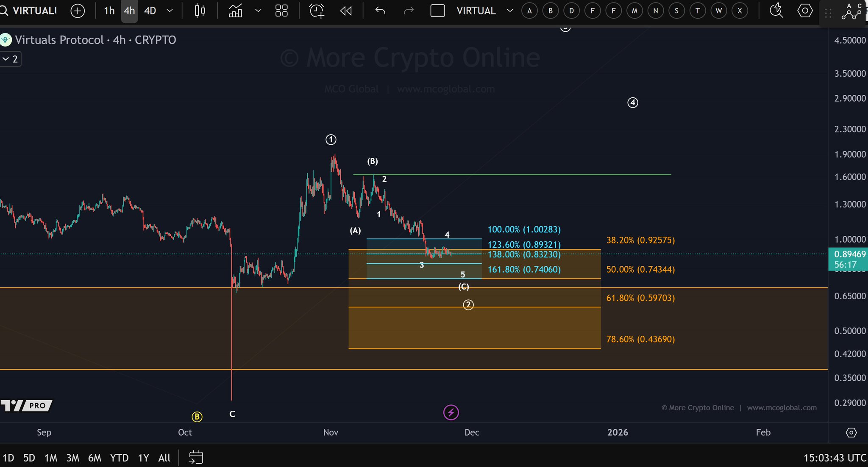Open the quick search lightning icon

point(776,11)
